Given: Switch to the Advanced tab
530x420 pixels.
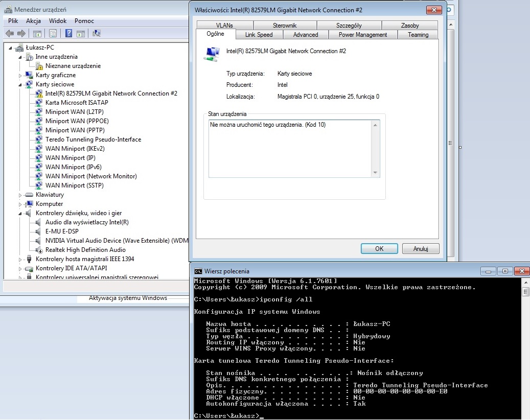Looking at the screenshot, I should point(306,34).
